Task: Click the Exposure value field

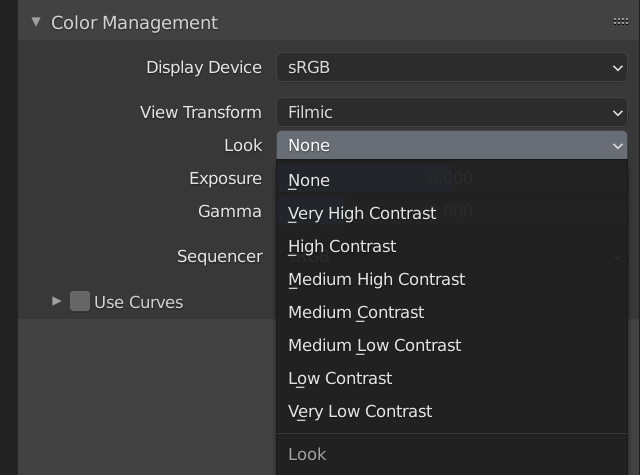Action: click(x=450, y=178)
